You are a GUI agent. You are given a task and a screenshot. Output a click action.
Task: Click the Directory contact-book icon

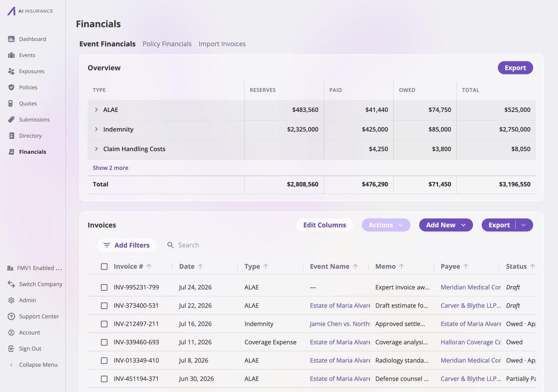tap(11, 136)
